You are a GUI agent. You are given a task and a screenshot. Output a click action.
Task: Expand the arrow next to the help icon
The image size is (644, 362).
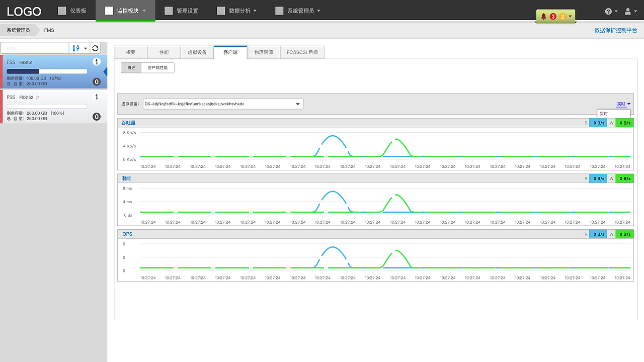[x=616, y=11]
